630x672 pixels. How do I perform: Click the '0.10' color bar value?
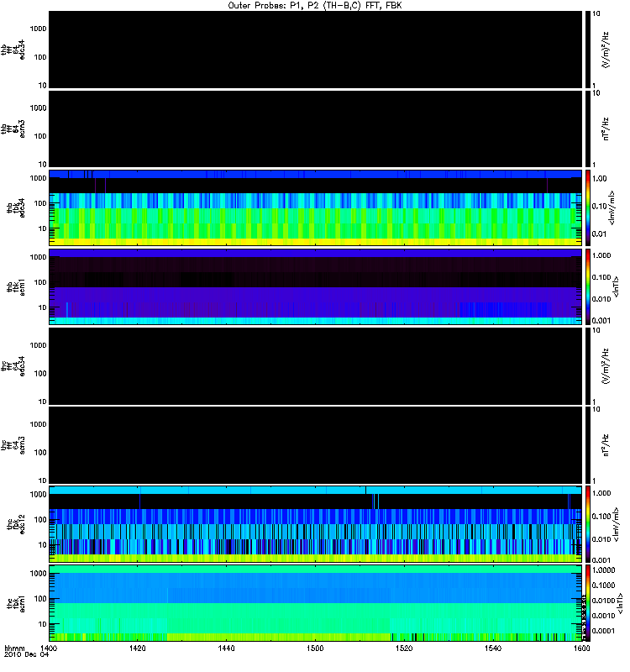(x=600, y=206)
